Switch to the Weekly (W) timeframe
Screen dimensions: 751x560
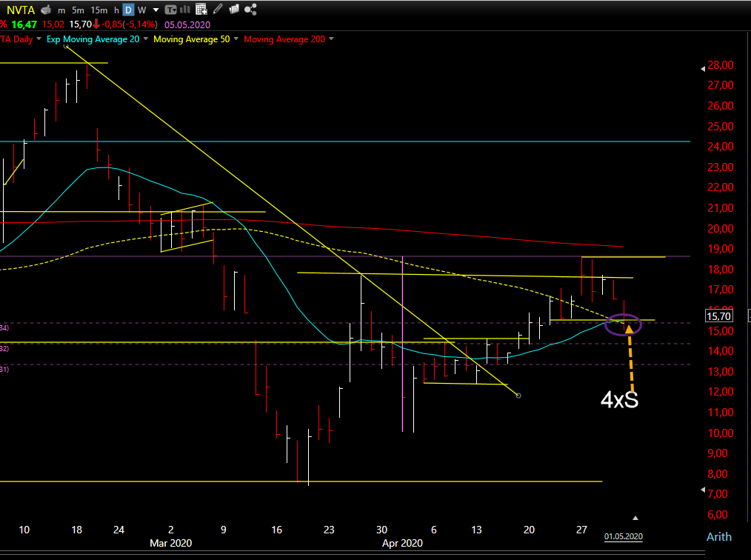[141, 10]
